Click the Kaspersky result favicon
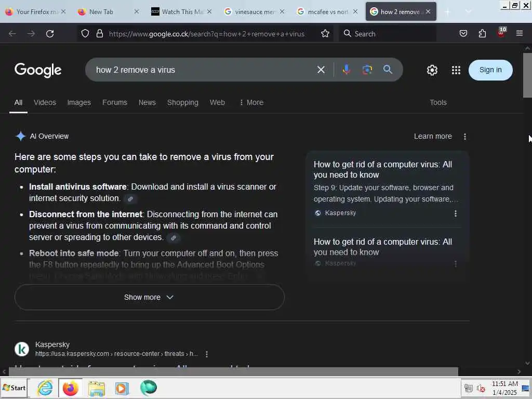The height and width of the screenshot is (399, 532). tap(22, 349)
